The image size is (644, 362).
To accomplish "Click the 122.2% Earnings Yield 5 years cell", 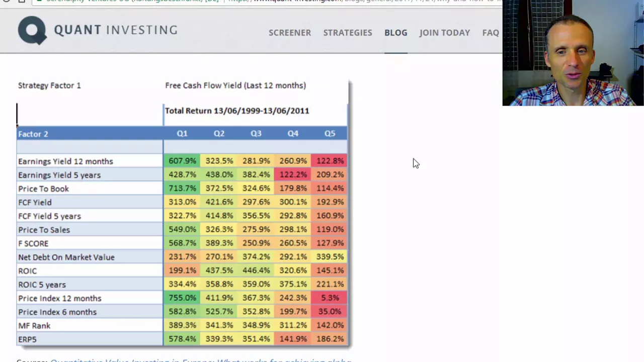I will [293, 174].
